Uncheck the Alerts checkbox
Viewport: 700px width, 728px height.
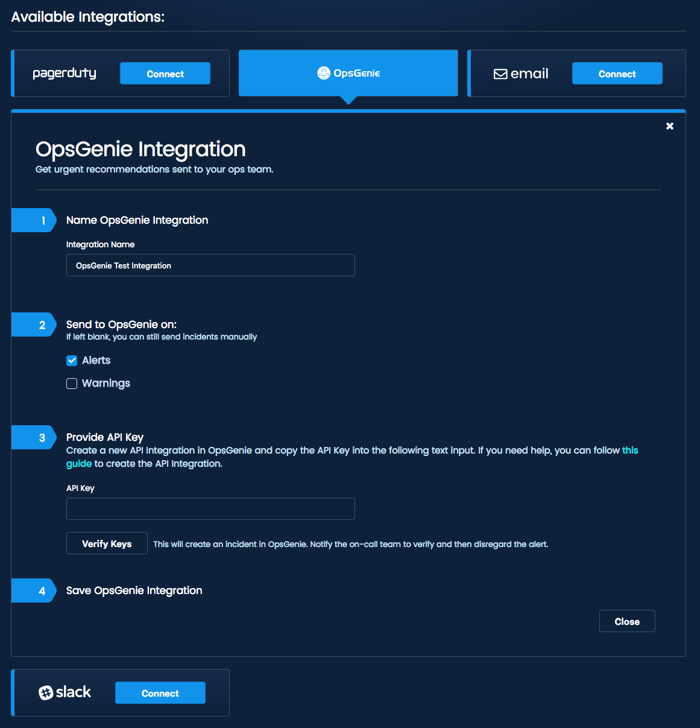72,361
